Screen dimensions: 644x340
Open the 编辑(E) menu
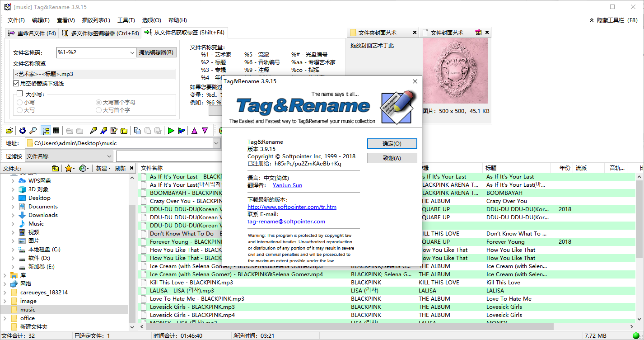pos(41,20)
